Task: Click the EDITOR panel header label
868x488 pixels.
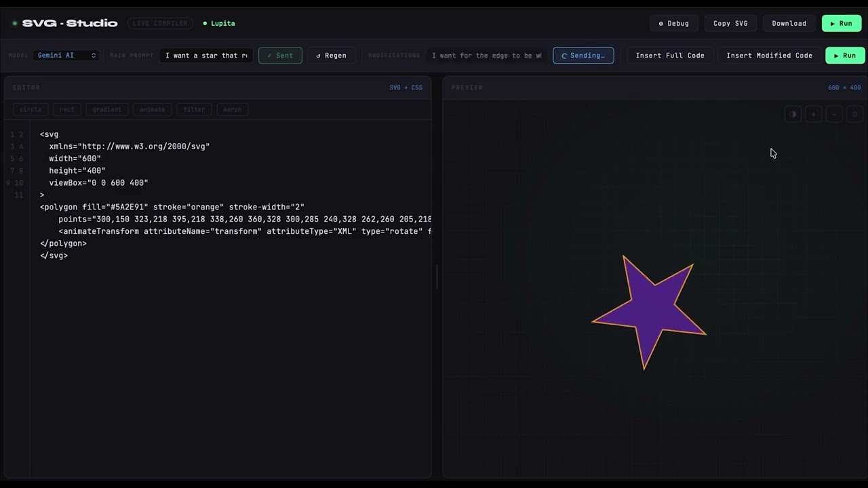Action: tap(26, 87)
